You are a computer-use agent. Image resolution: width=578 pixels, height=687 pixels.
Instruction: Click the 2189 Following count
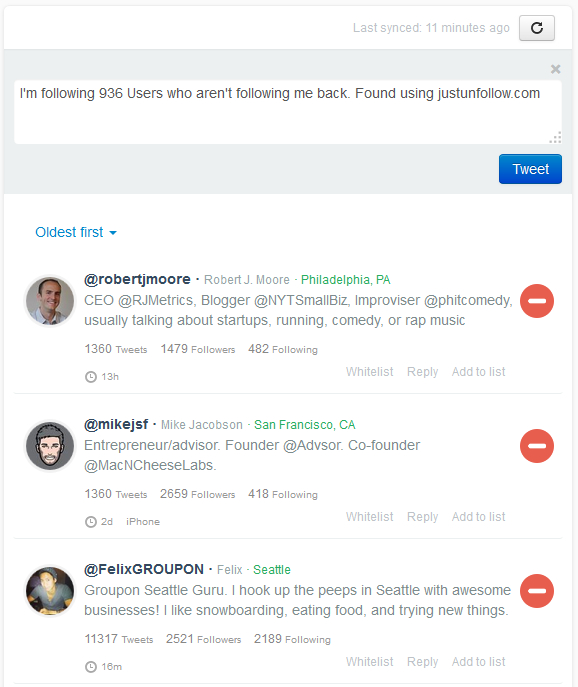pos(292,639)
